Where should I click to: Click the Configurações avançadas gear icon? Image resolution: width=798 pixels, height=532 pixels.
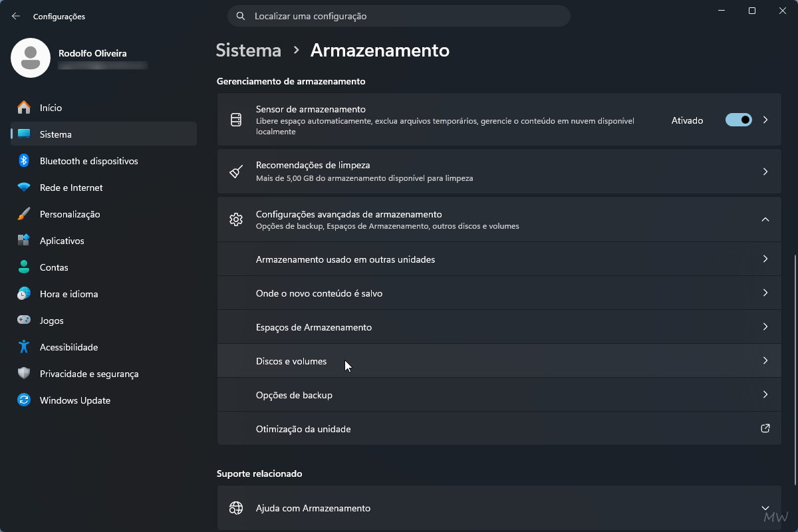[x=235, y=219]
